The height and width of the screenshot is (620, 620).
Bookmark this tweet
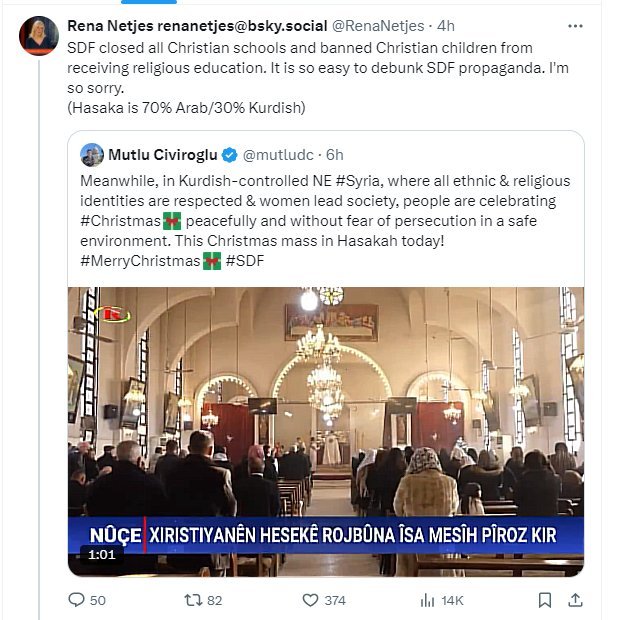[x=544, y=599]
